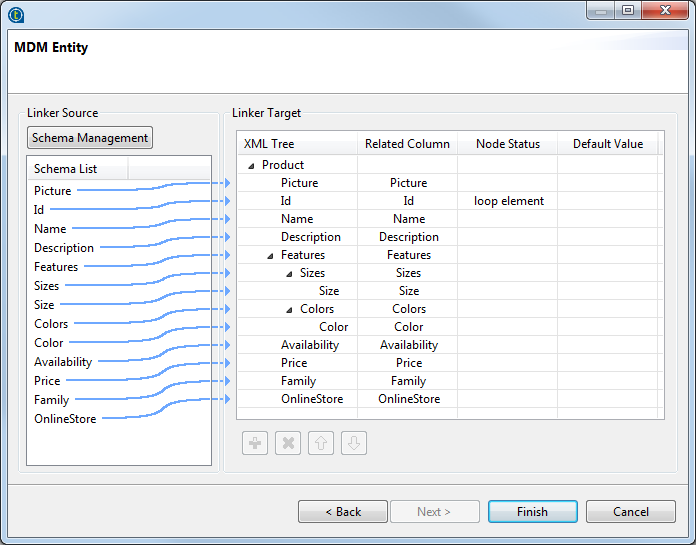Viewport: 696px width, 545px height.
Task: Collapse the Colors tree node
Action: pos(289,310)
